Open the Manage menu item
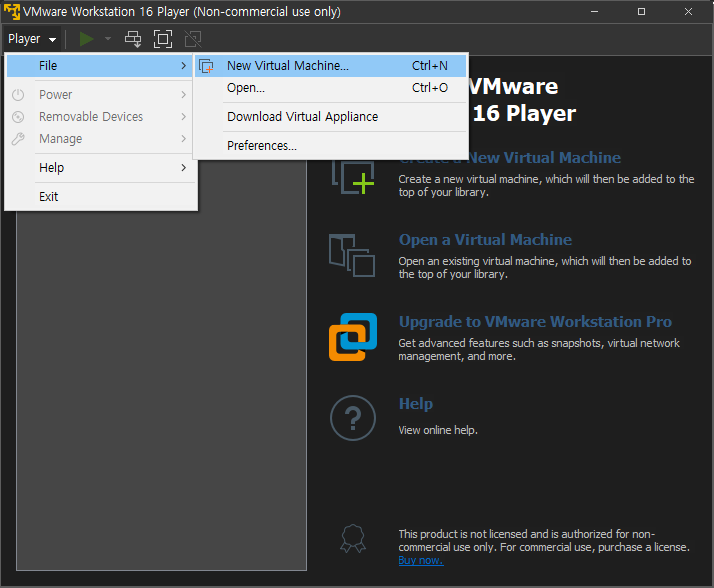This screenshot has height=588, width=714. 99,138
